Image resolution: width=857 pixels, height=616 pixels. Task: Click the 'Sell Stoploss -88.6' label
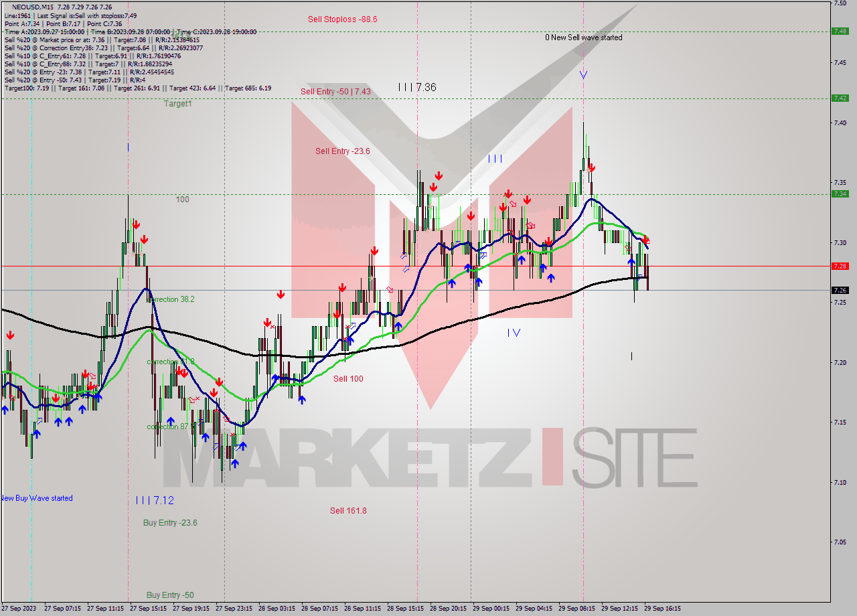[342, 19]
